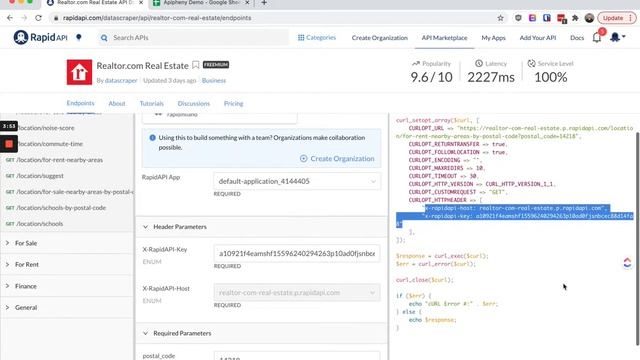This screenshot has width=640, height=360.
Task: Open the puzzle-piece extensions icon
Action: pos(575,18)
